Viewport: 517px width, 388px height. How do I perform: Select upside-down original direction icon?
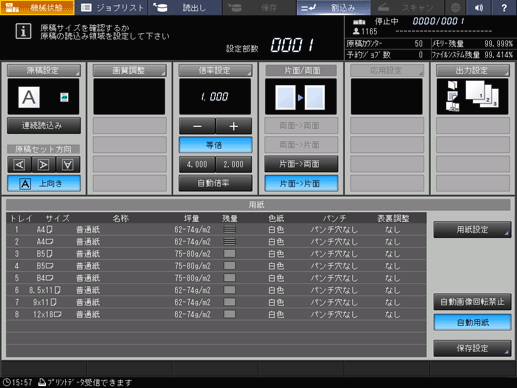point(68,164)
